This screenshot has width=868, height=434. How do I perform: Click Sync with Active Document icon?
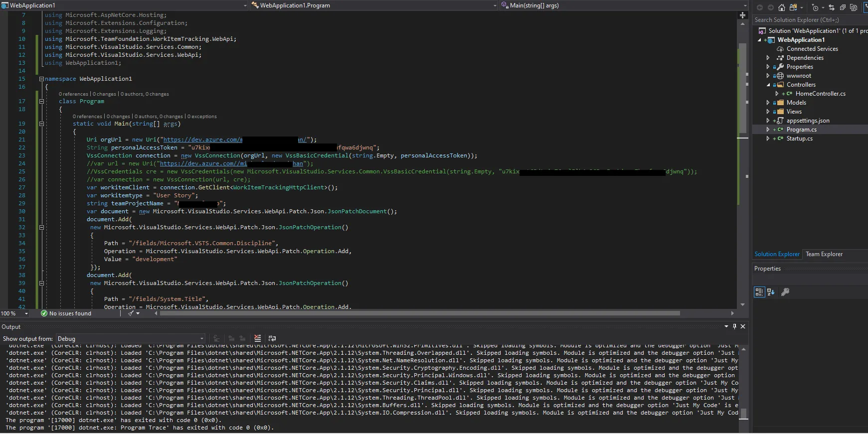(x=832, y=7)
